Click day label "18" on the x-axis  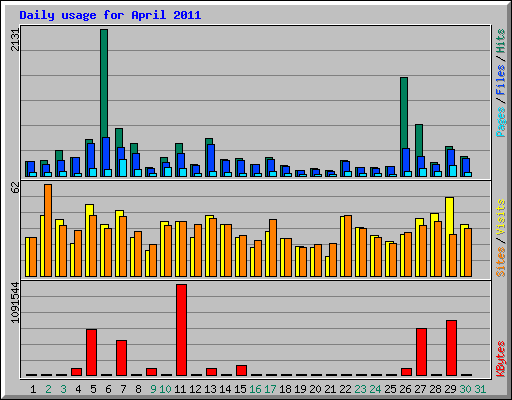pyautogui.click(x=285, y=389)
